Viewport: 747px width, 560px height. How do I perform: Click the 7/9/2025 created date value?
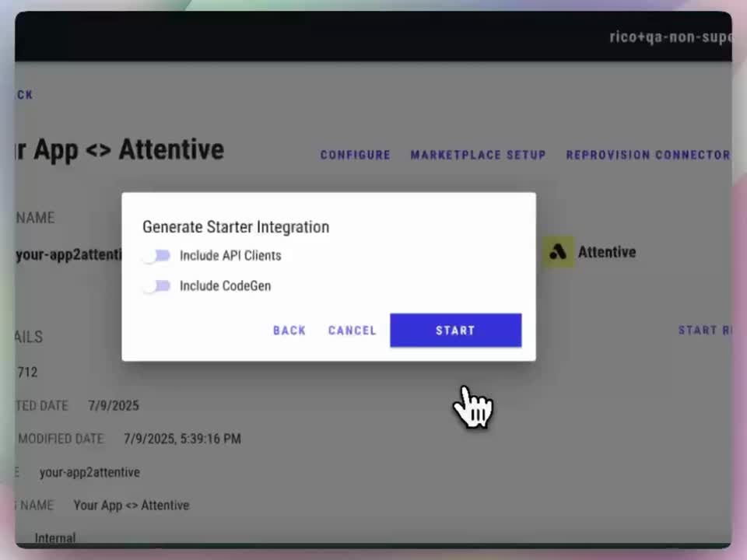(x=114, y=406)
